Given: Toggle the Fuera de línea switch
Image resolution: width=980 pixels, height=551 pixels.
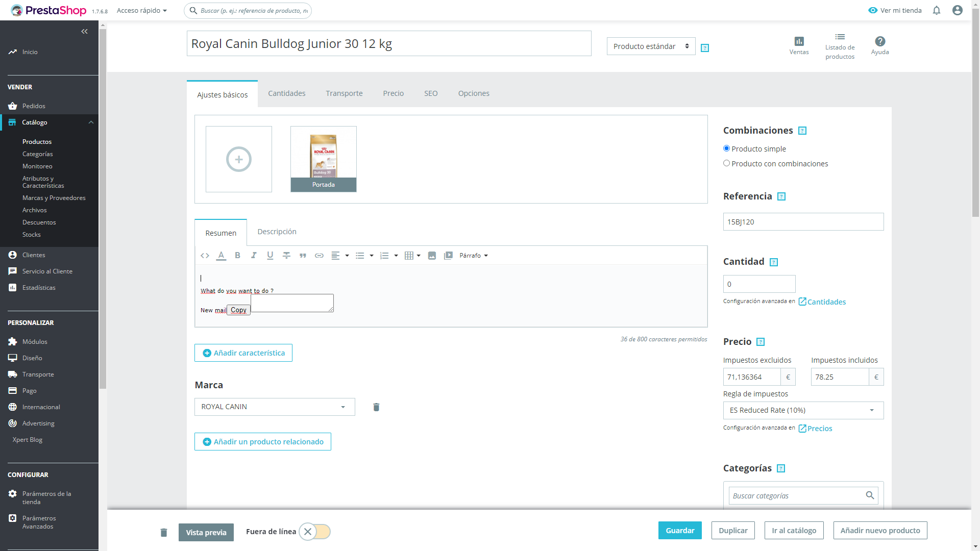Looking at the screenshot, I should pos(314,532).
